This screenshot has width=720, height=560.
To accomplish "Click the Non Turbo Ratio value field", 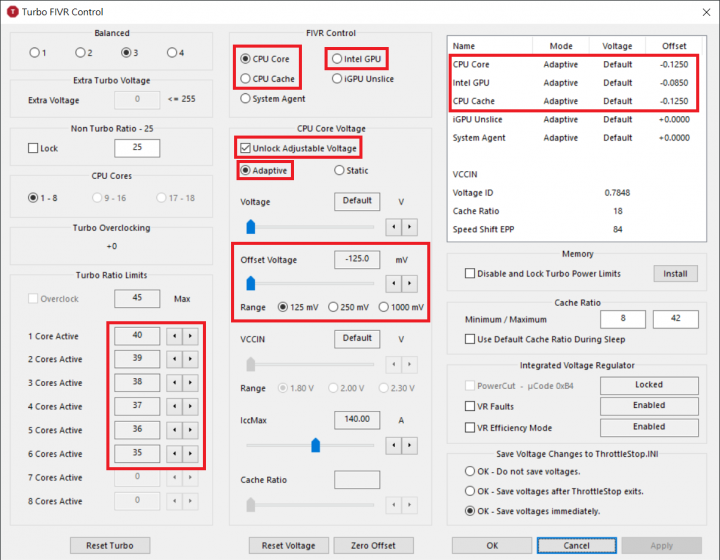I will [137, 148].
